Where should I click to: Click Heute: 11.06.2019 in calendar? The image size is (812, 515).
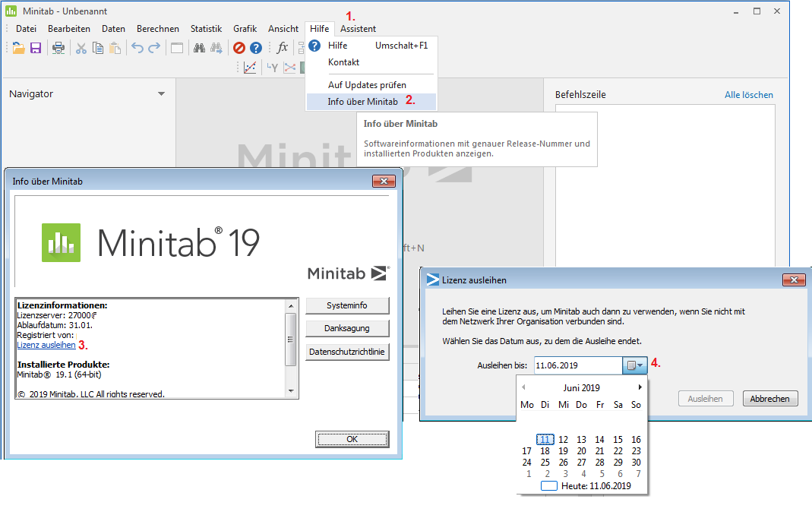click(x=586, y=486)
